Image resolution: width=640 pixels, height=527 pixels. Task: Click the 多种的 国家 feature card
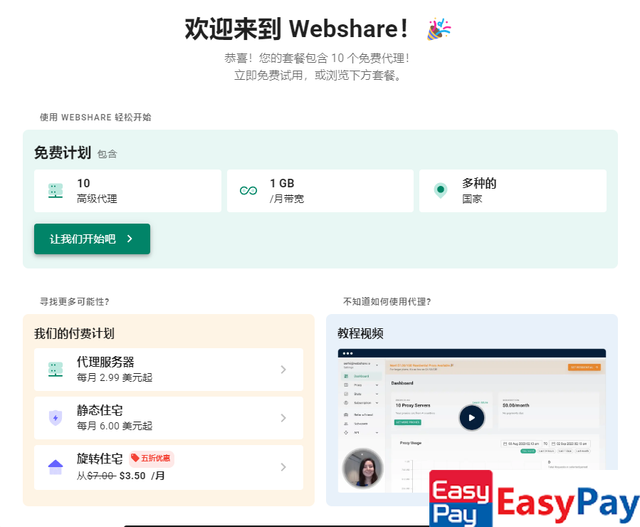(x=513, y=191)
